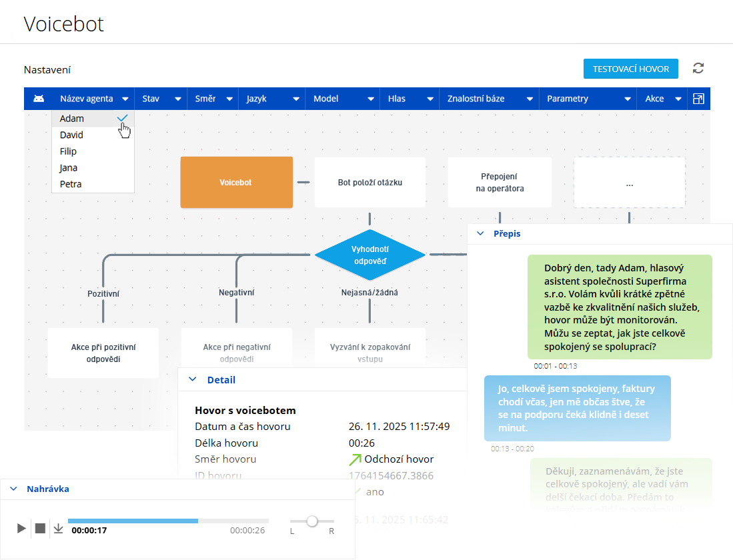Stop the recording playback
Viewport: 733px width, 560px height.
40,529
